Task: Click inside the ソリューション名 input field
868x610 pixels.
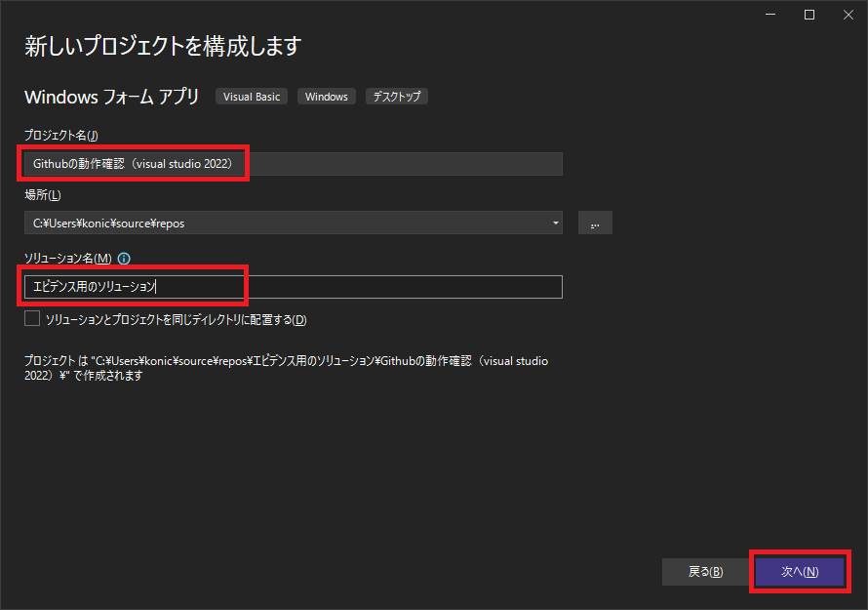Action: tap(293, 286)
